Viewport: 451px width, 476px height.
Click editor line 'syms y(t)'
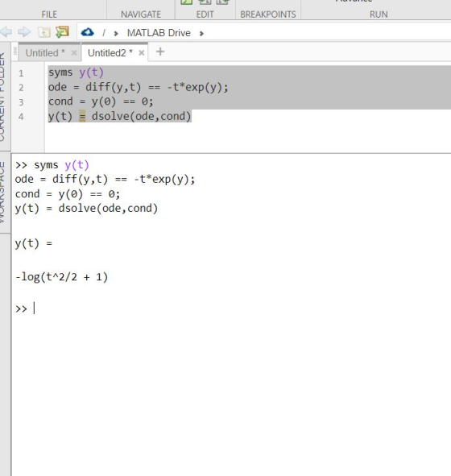tap(77, 72)
